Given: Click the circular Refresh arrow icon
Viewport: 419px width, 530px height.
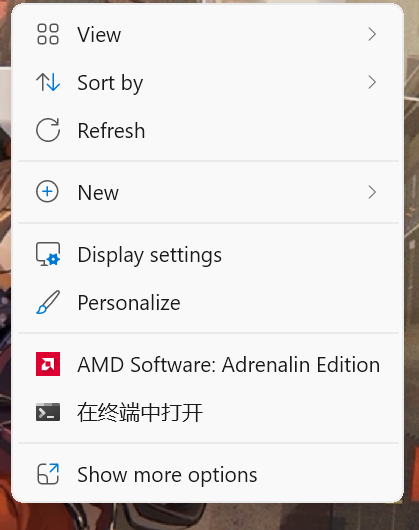Looking at the screenshot, I should coord(48,130).
